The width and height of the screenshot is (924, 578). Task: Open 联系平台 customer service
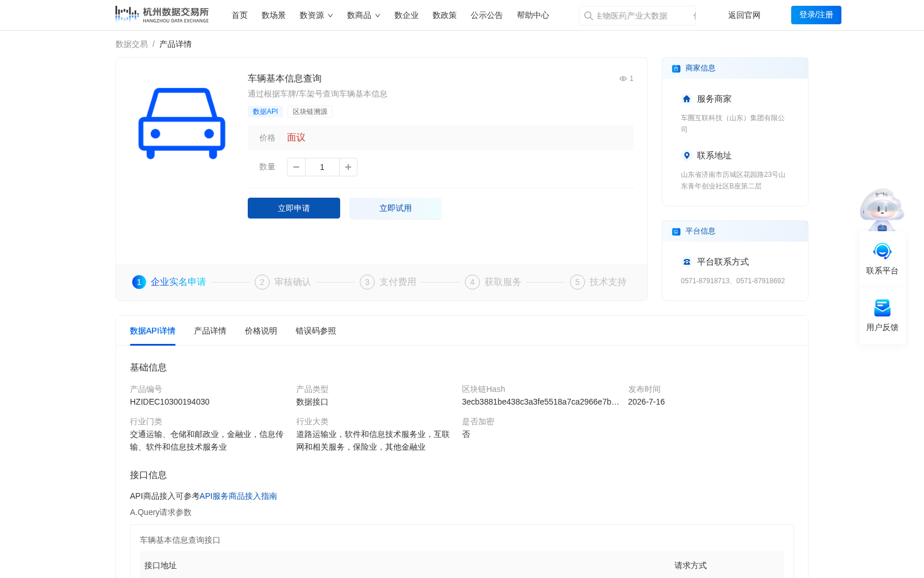[882, 259]
